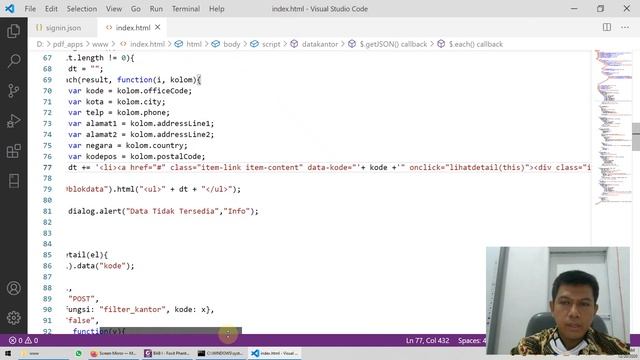Open the File menu

[x=30, y=9]
